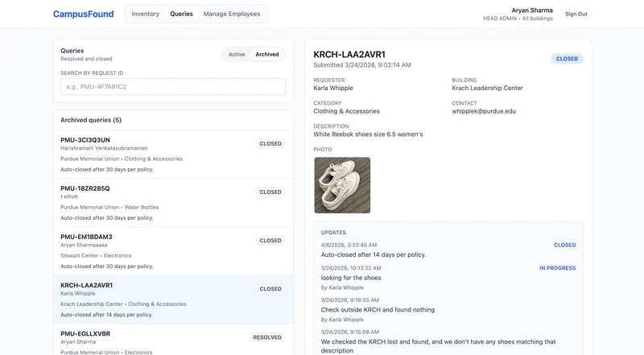Click 't elliott' requester name
Image resolution: width=644 pixels, height=355 pixels.
(x=69, y=196)
